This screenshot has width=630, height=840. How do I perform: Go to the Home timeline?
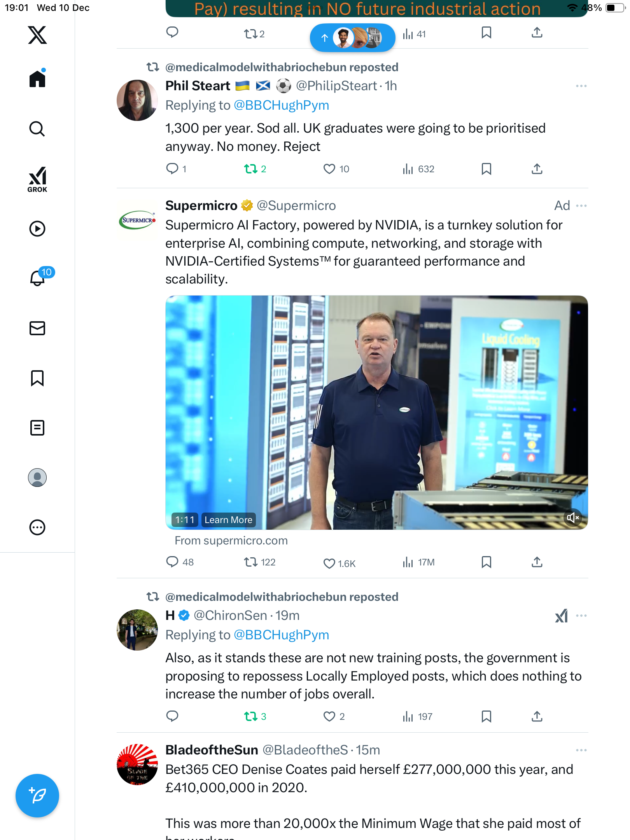click(37, 79)
